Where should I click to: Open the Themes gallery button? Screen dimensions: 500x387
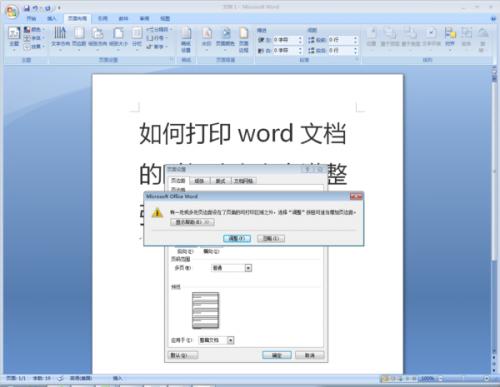pos(14,38)
